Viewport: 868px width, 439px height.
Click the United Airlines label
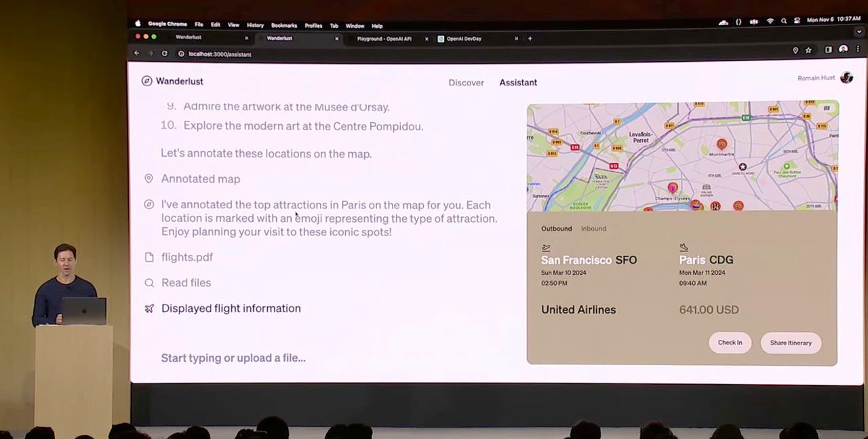[x=578, y=309]
